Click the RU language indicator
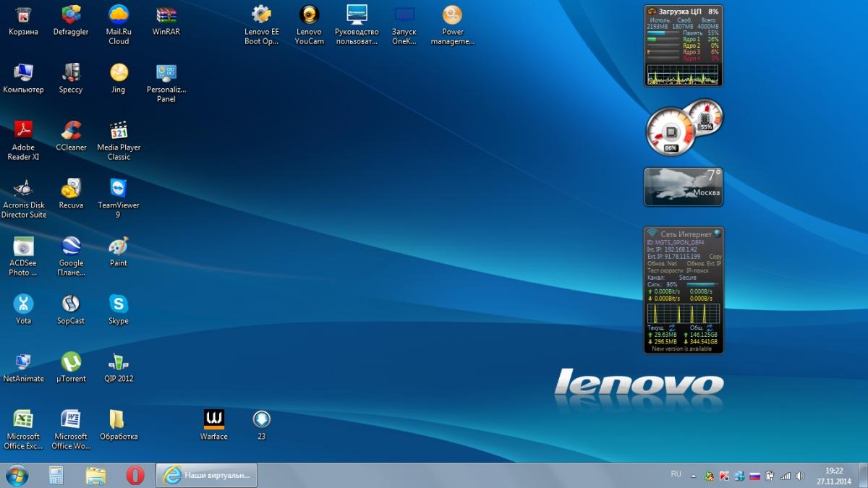Screen dimensions: 868x488 pos(676,474)
